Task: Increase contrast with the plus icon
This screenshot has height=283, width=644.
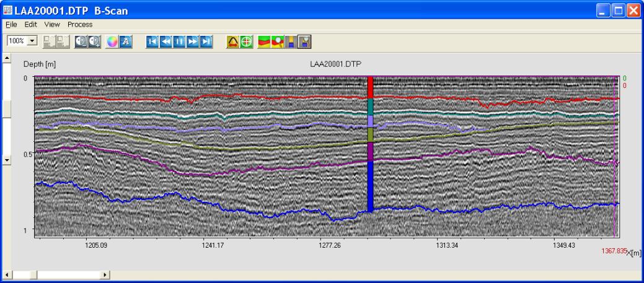Action: [x=94, y=41]
